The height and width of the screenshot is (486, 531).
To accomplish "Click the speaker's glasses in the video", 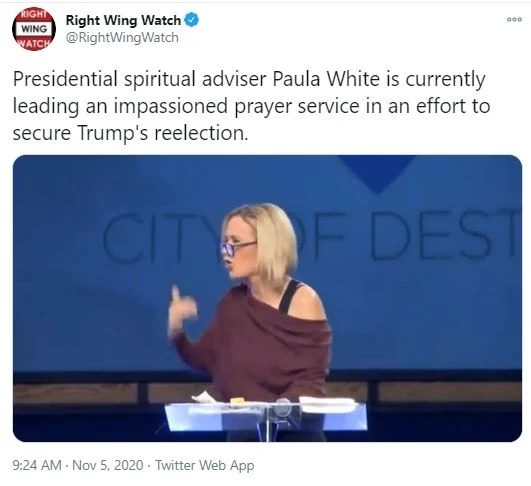I will tap(236, 248).
